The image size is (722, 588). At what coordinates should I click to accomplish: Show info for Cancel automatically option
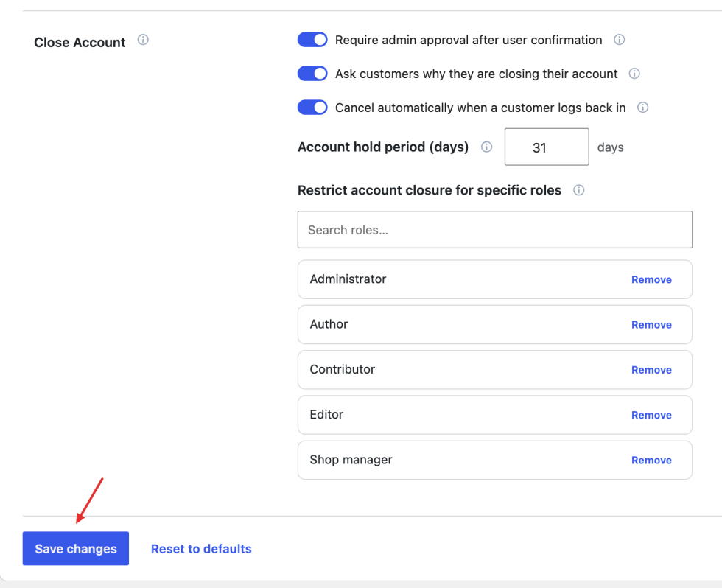pos(642,108)
